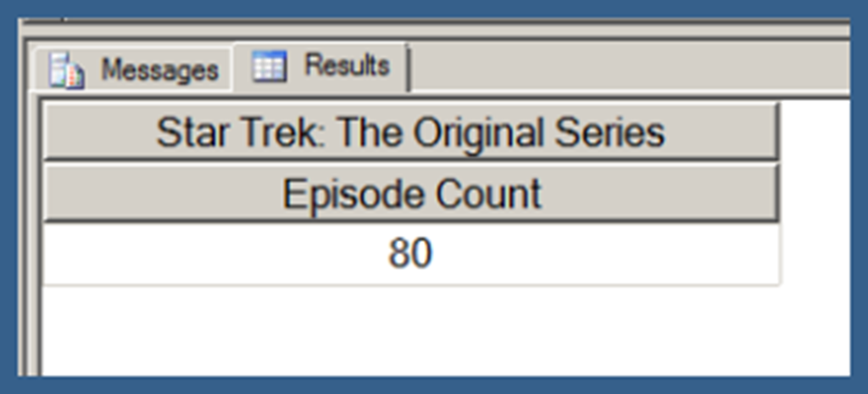Click the Episode Count column header
The image size is (868, 394).
(x=410, y=194)
